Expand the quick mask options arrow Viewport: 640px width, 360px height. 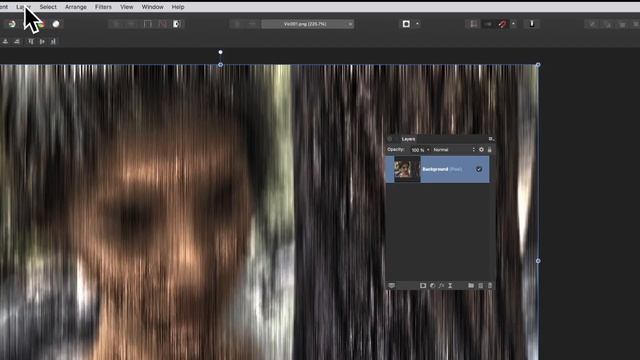point(417,24)
